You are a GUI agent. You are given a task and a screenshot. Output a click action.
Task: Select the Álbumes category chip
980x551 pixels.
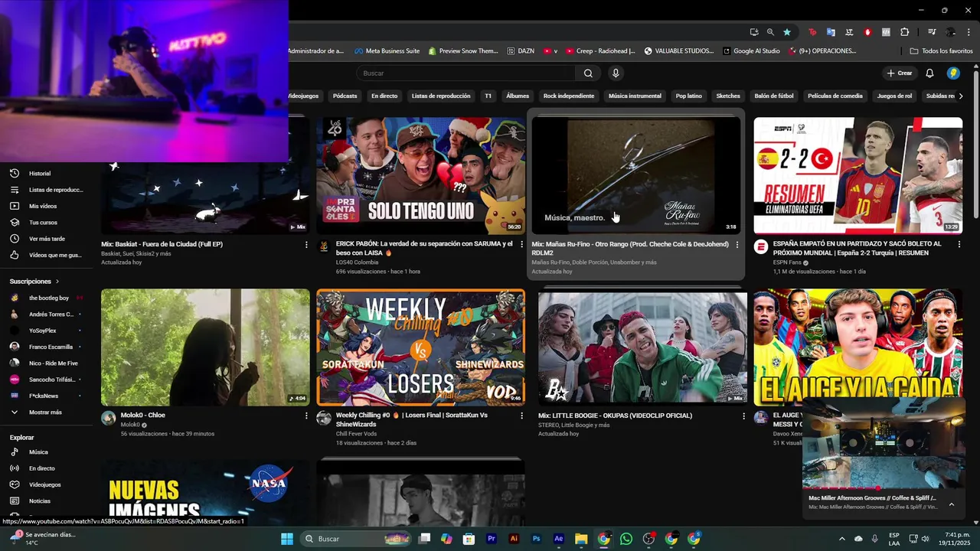518,96
